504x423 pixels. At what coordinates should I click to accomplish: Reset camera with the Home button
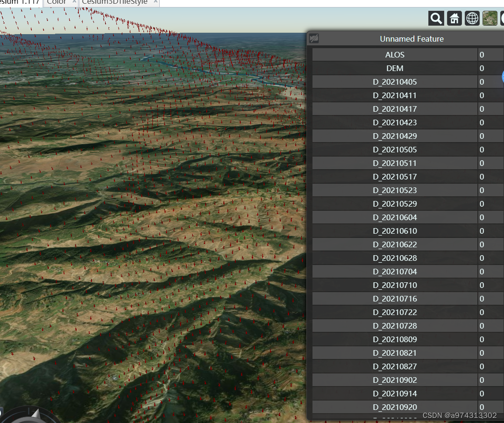[454, 18]
